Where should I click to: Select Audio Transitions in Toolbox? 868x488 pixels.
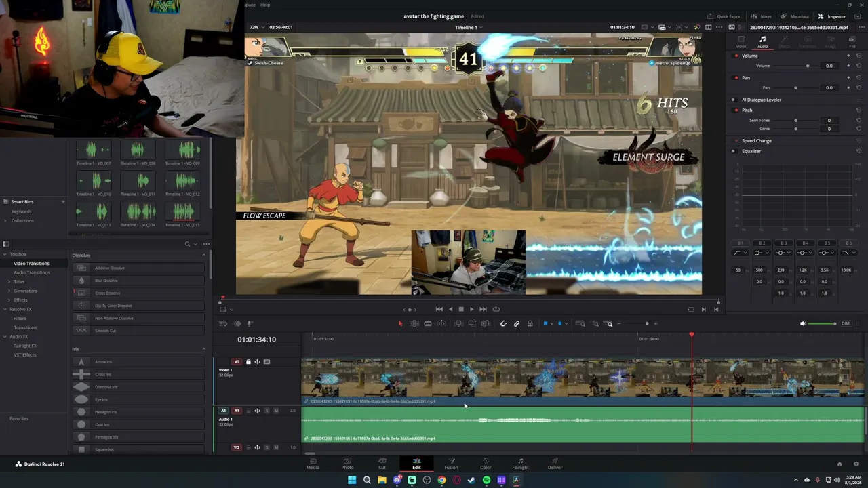(x=32, y=272)
